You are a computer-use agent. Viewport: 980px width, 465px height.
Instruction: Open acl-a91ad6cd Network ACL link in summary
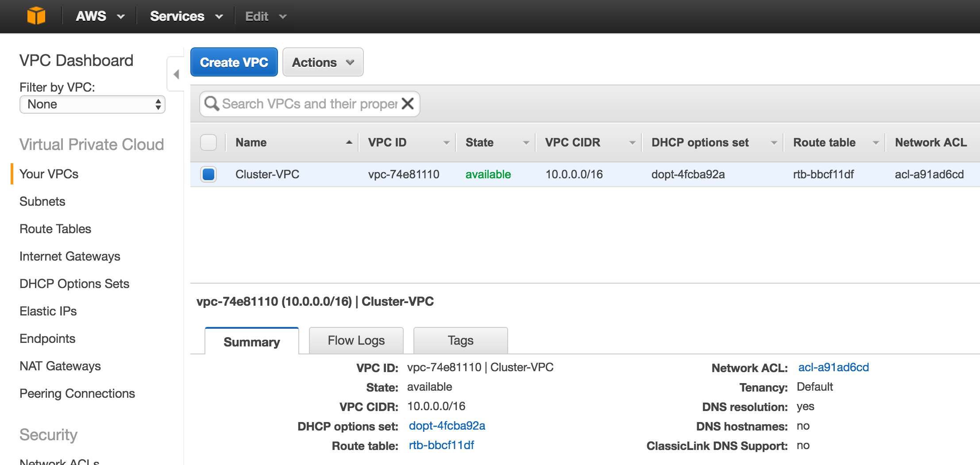(833, 367)
